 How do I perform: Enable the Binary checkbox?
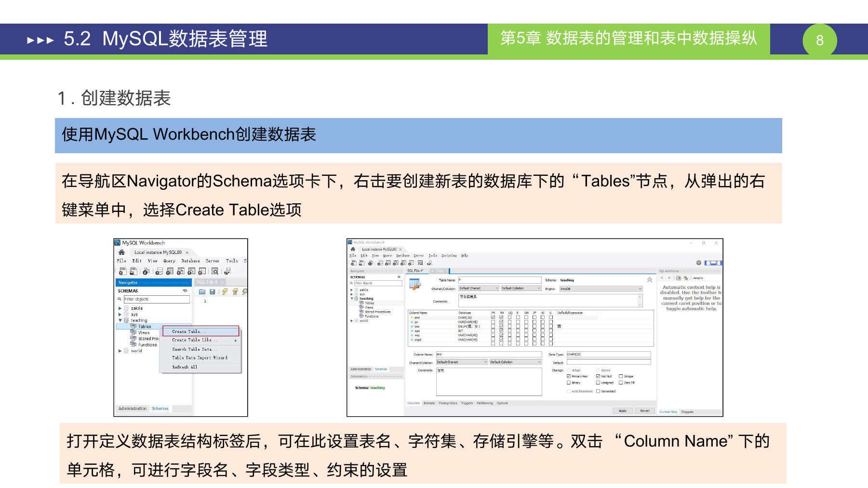click(x=569, y=382)
